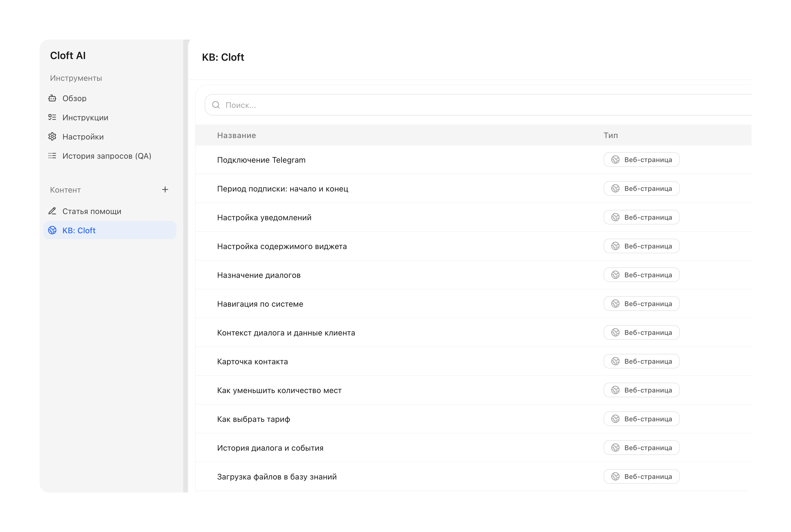This screenshot has width=791, height=532.
Task: Sort by the Название column header
Action: tap(236, 135)
